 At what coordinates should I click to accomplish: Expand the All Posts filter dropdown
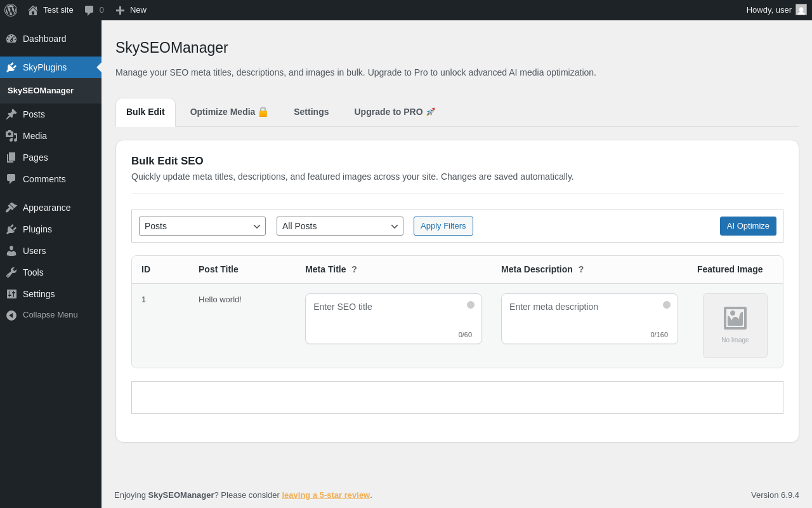[x=340, y=226]
